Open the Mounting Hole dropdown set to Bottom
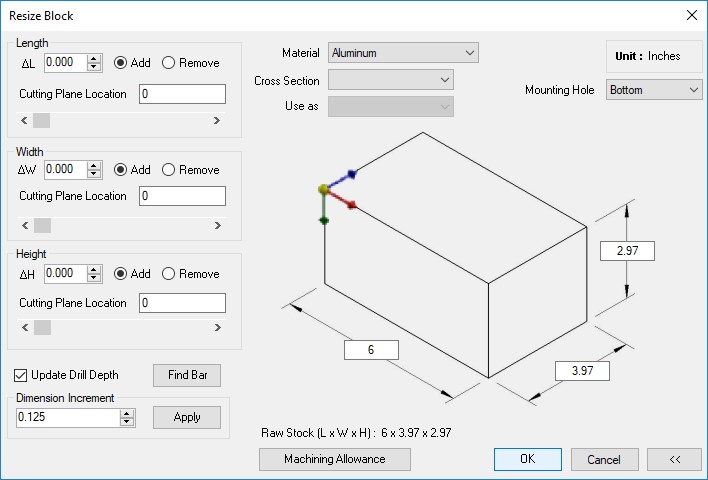Viewport: 708px width, 480px height. point(654,90)
